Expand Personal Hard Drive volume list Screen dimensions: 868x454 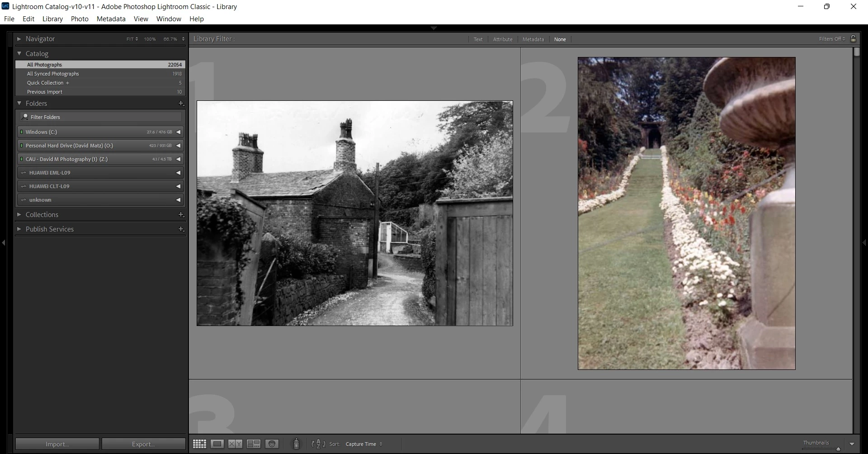click(x=178, y=146)
